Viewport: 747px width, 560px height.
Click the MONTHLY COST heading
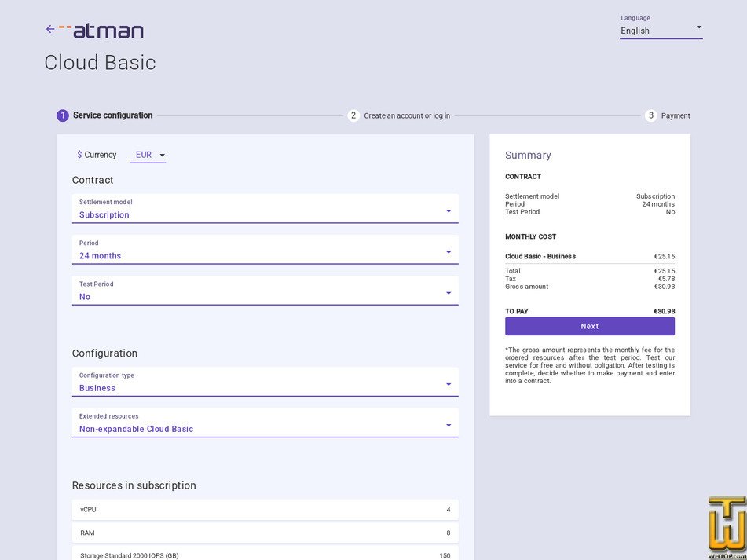530,236
